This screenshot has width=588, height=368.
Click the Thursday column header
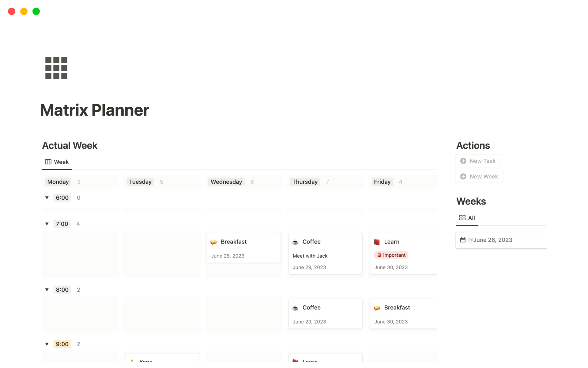click(x=305, y=182)
